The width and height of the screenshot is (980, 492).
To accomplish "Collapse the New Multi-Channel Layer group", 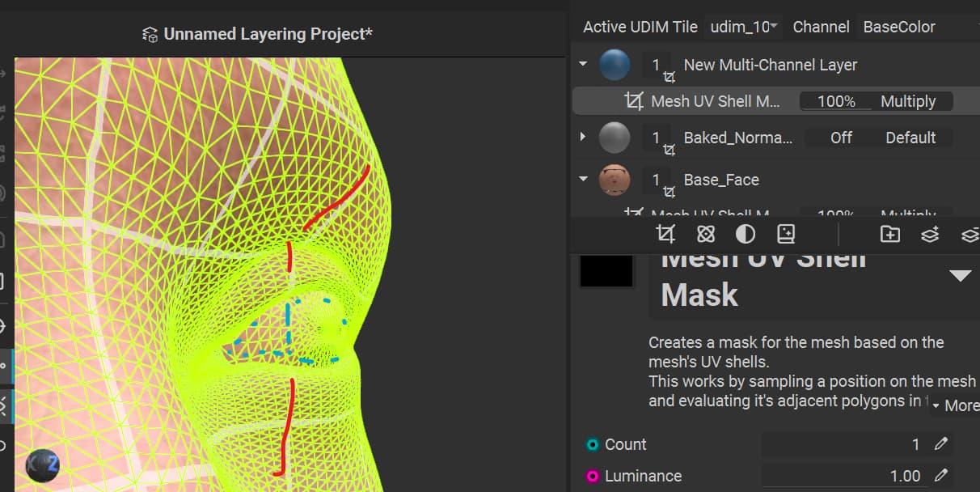I will coord(583,65).
